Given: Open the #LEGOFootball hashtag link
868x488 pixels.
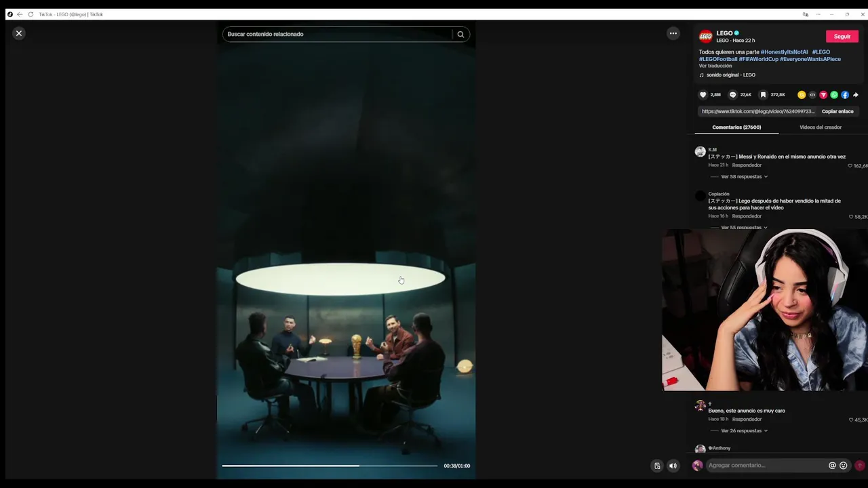Looking at the screenshot, I should click(x=718, y=59).
